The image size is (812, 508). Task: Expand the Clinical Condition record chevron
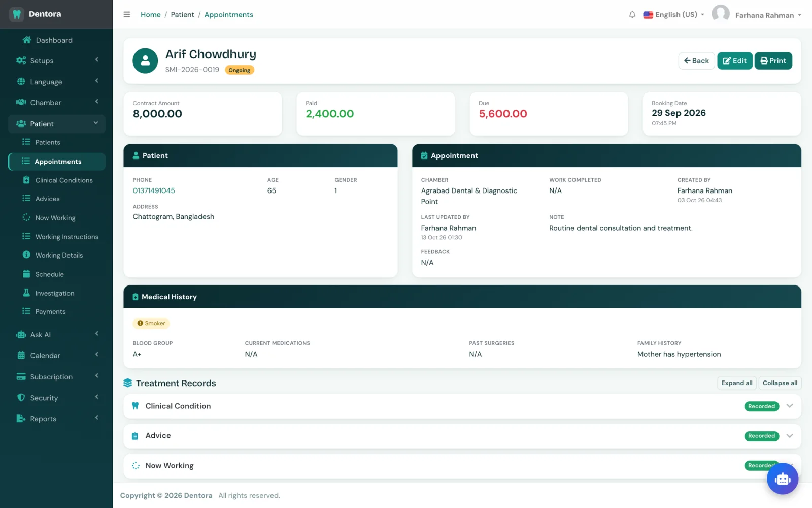tap(789, 406)
